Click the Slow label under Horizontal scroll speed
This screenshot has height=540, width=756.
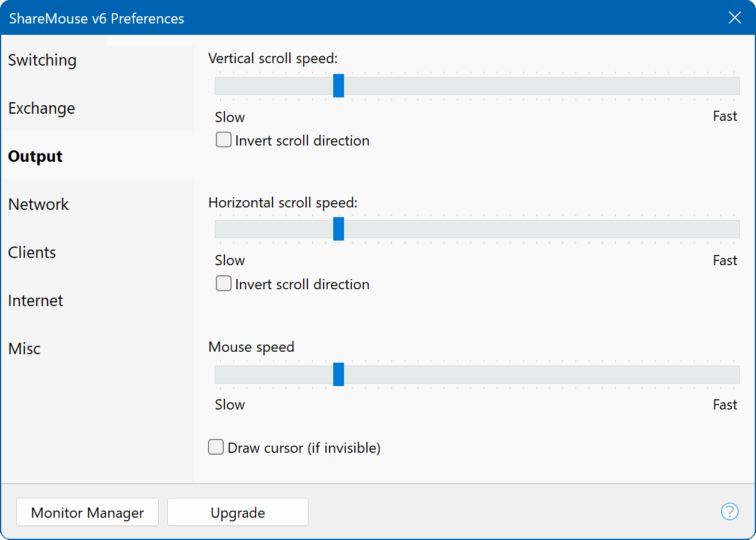tap(230, 260)
